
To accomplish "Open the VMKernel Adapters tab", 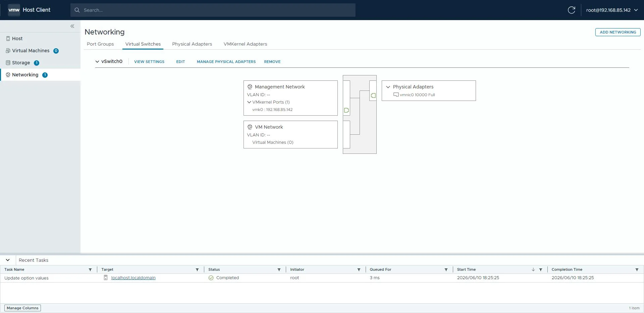I will coord(245,44).
